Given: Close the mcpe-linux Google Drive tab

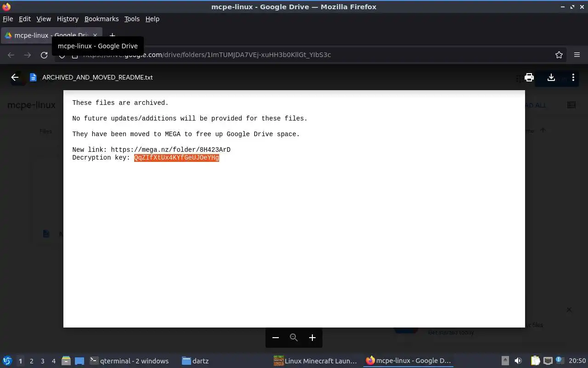Looking at the screenshot, I should (x=95, y=35).
